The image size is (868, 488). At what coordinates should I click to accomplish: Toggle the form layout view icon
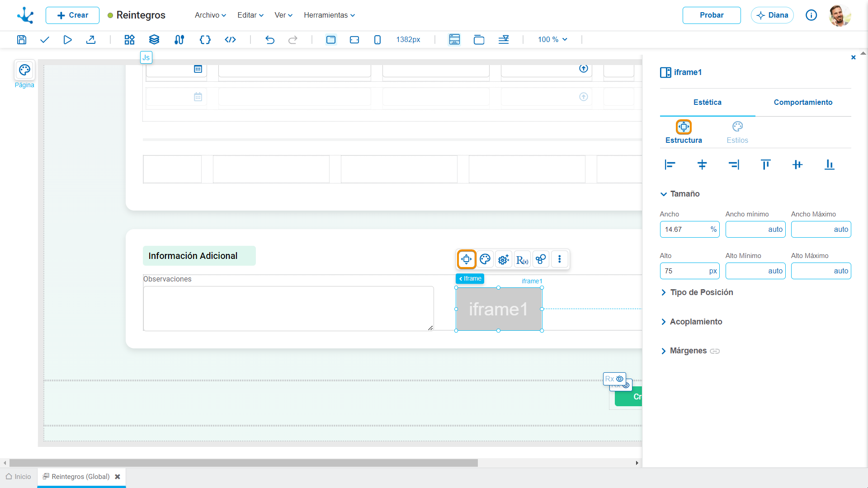454,40
